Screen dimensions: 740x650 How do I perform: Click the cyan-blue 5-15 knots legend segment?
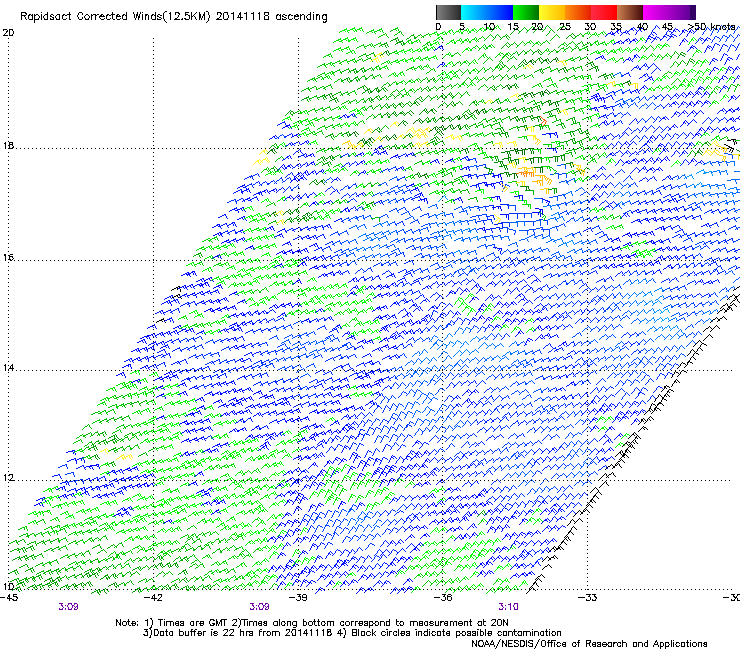coord(487,12)
